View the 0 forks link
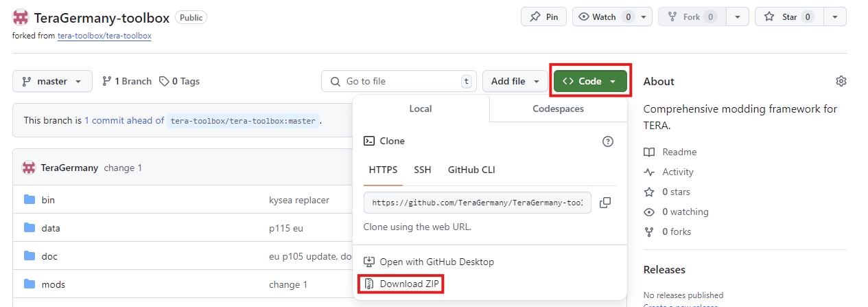Image resolution: width=868 pixels, height=307 pixels. [x=667, y=231]
